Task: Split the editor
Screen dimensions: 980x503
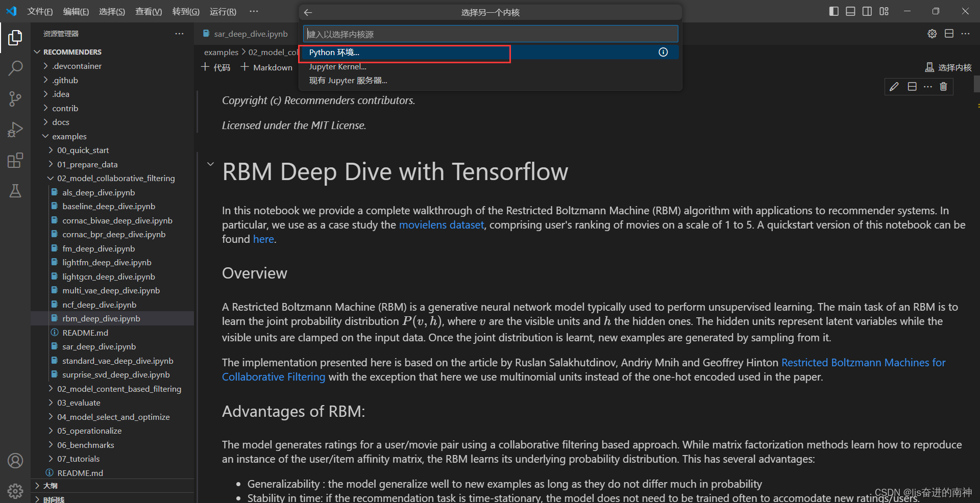Action: click(x=949, y=34)
